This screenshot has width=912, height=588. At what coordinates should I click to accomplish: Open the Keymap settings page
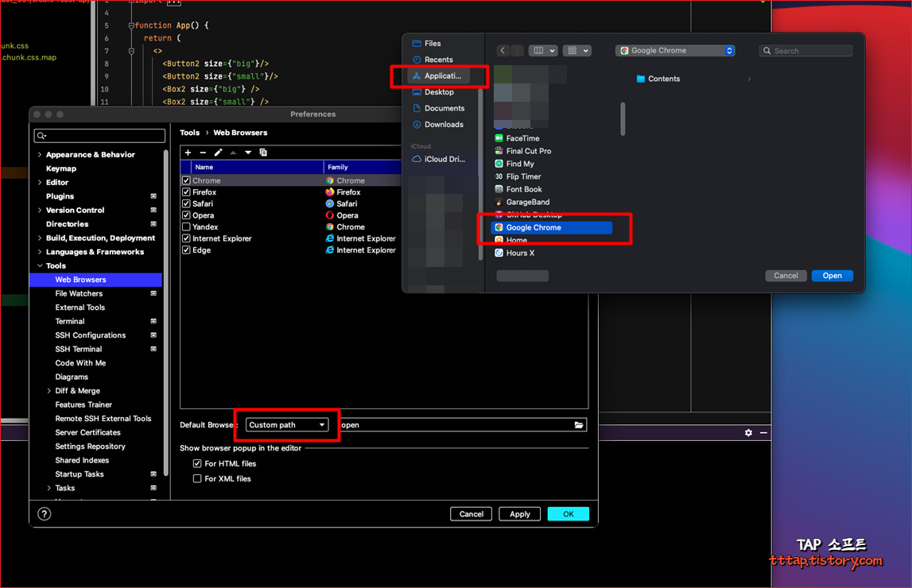click(x=61, y=168)
